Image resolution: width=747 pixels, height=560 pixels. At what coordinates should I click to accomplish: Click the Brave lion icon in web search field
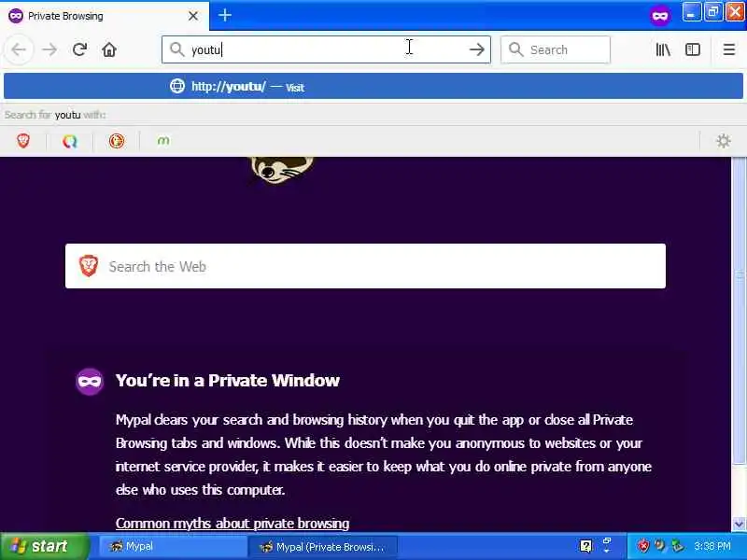pos(88,266)
